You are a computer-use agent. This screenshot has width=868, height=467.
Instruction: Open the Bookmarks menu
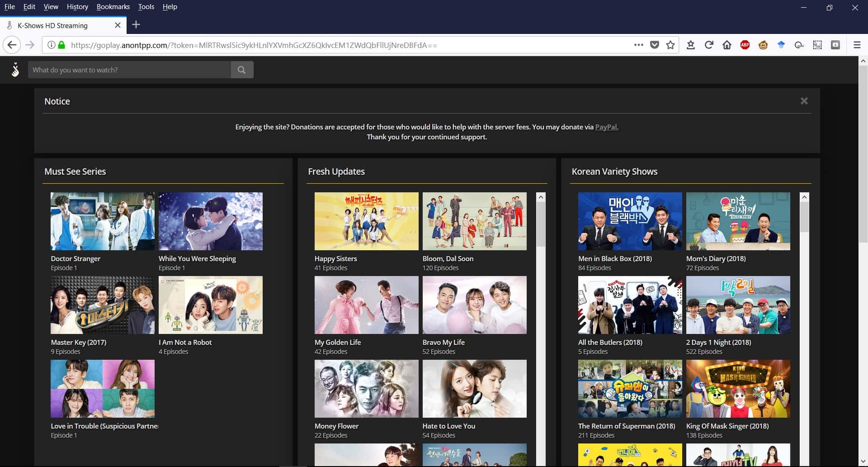point(113,7)
